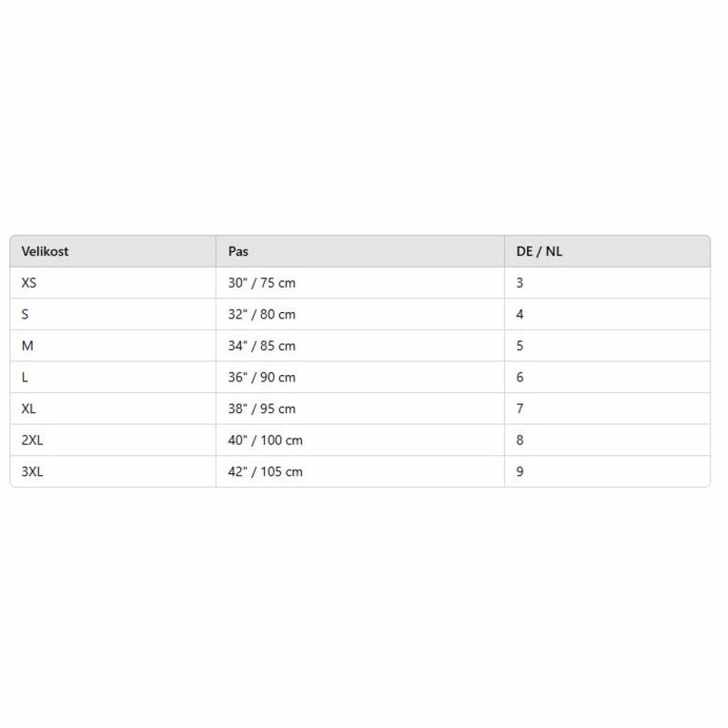
Task: Select the 3XL size cell
Action: (33, 471)
